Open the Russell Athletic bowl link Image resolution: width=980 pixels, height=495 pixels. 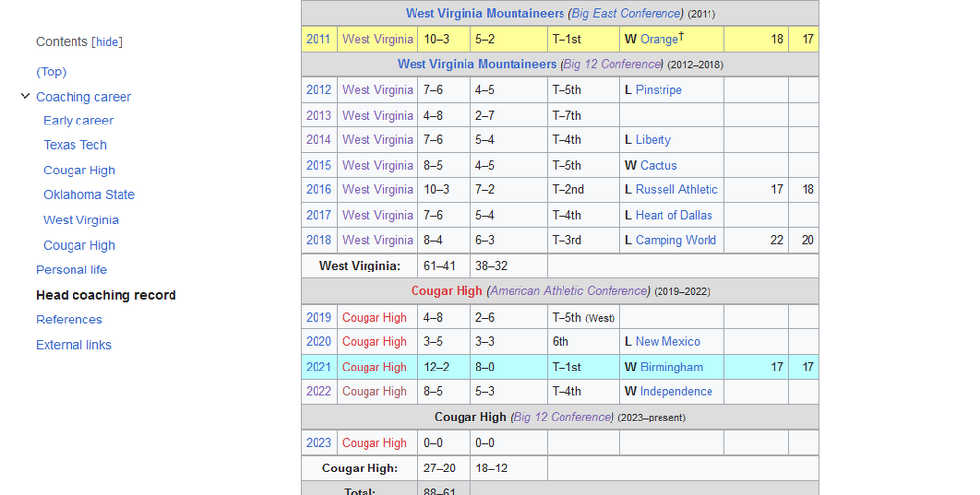pos(676,190)
